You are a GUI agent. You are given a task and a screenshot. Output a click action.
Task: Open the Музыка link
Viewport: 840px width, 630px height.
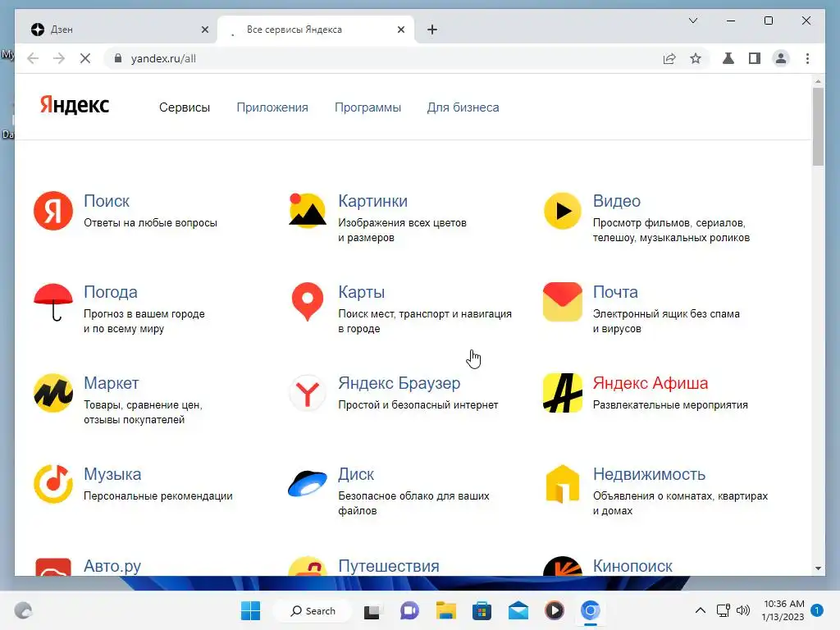[112, 475]
